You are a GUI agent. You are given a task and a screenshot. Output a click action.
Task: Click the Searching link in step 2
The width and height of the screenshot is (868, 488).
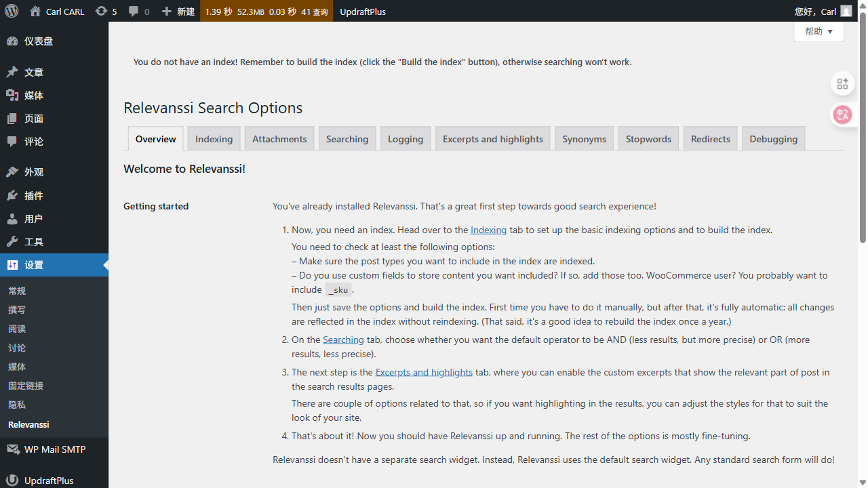[343, 340]
